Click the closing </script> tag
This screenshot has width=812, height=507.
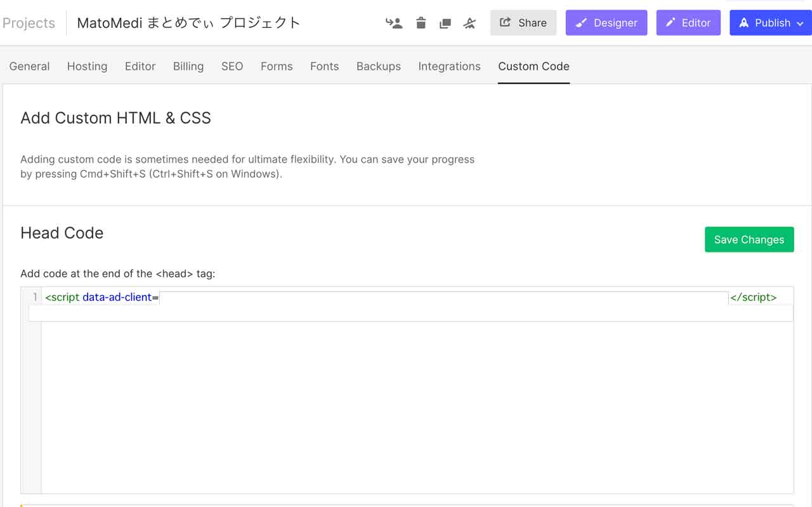pyautogui.click(x=754, y=297)
